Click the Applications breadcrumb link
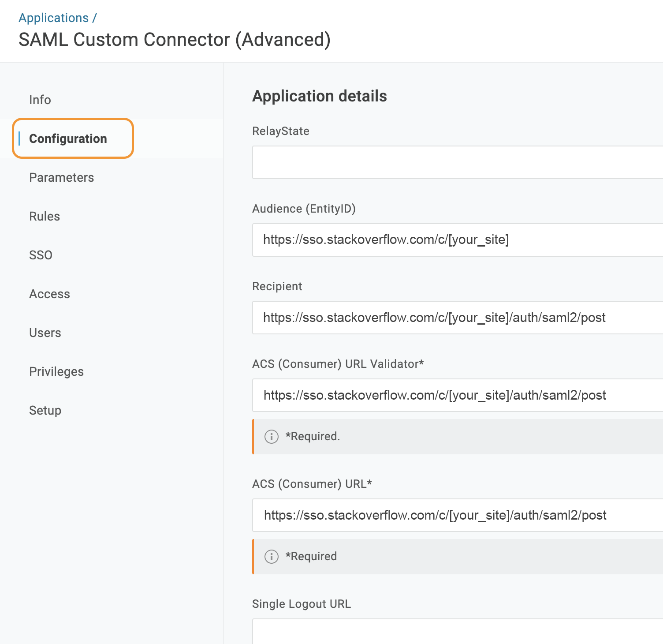Screen dimensions: 663x644 tap(53, 18)
